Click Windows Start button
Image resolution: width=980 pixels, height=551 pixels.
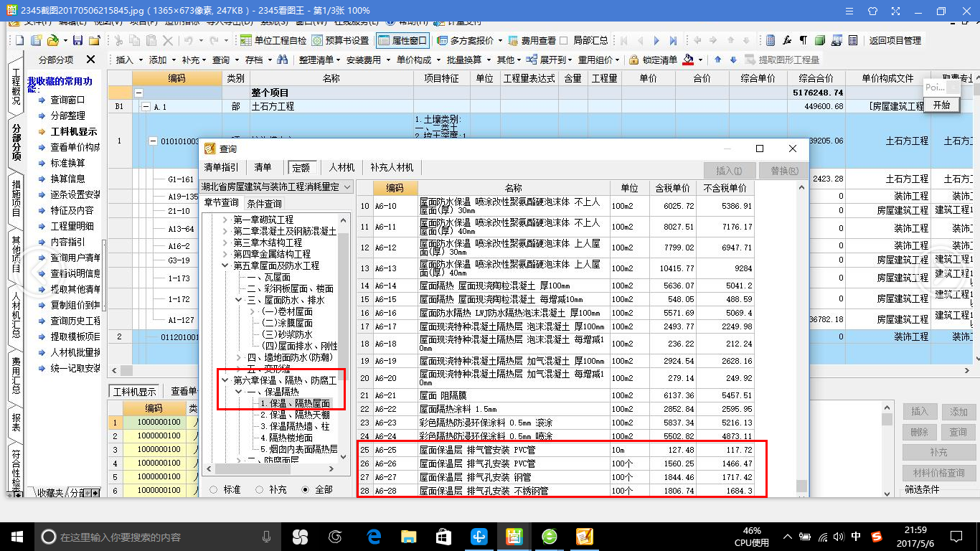pyautogui.click(x=17, y=536)
